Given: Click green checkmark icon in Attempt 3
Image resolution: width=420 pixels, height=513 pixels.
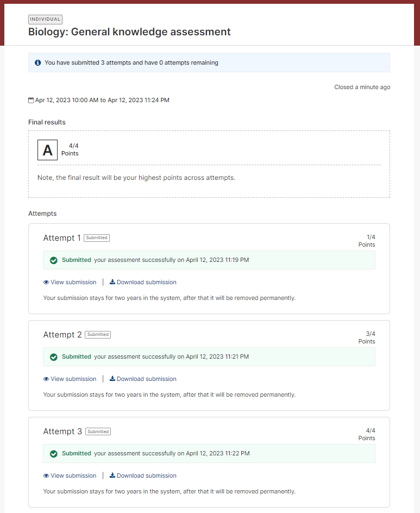Looking at the screenshot, I should point(54,454).
